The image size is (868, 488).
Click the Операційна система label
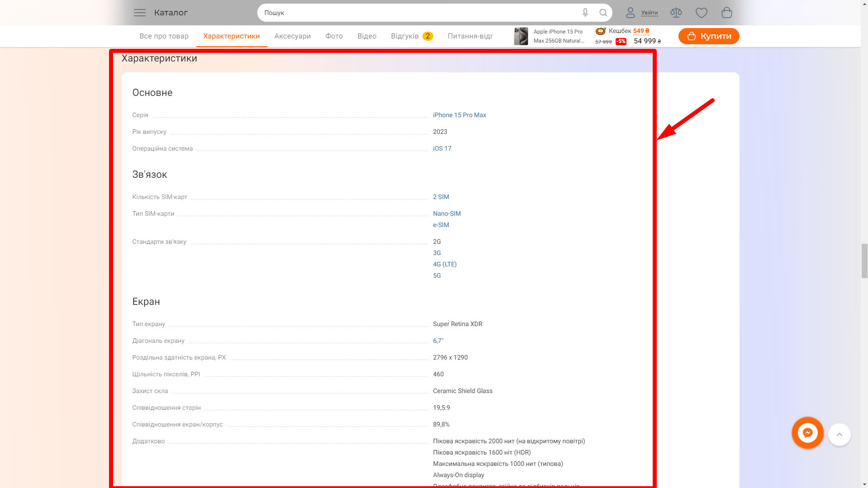tap(162, 148)
